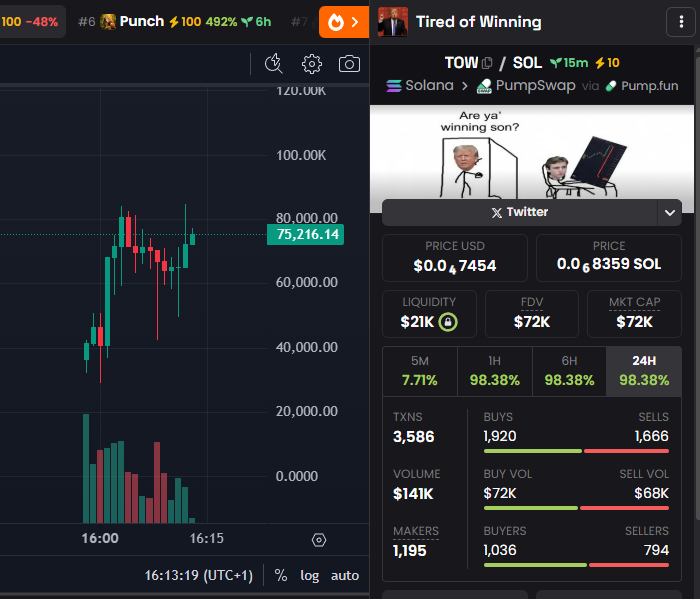Viewport: 700px width, 599px height.
Task: Click the SELL VOL value $68K
Action: click(652, 493)
